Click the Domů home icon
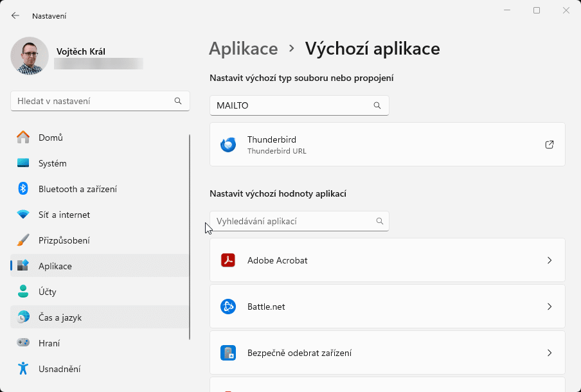 (x=24, y=138)
